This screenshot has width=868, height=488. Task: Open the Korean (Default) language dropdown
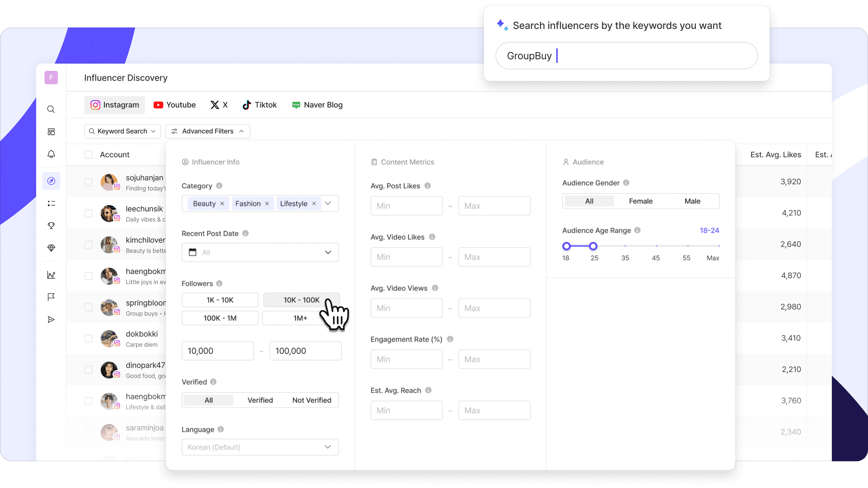[x=260, y=447]
